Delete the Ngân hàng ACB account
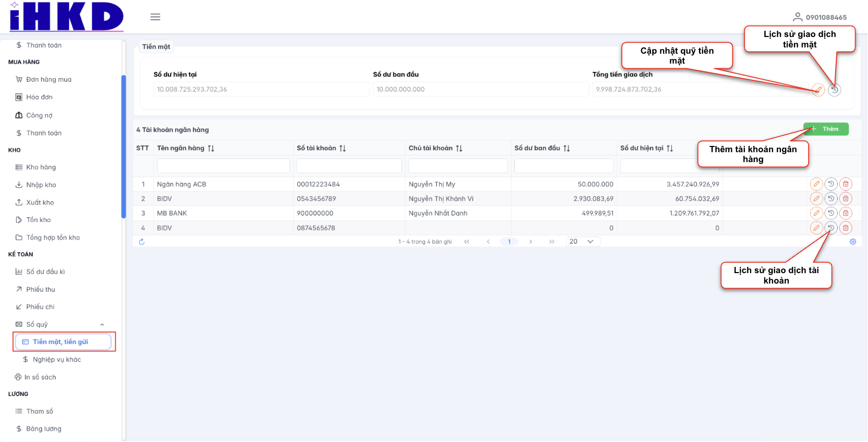Screen dimensions: 868x442 846,184
